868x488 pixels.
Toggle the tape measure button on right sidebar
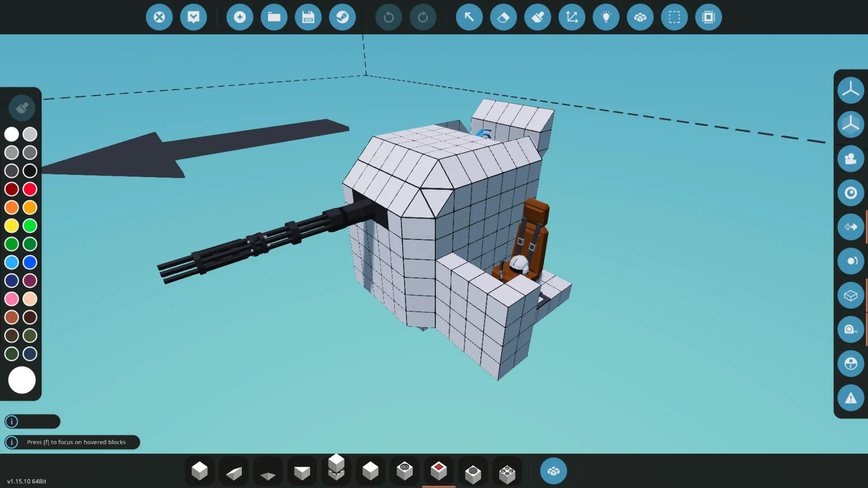[x=850, y=329]
